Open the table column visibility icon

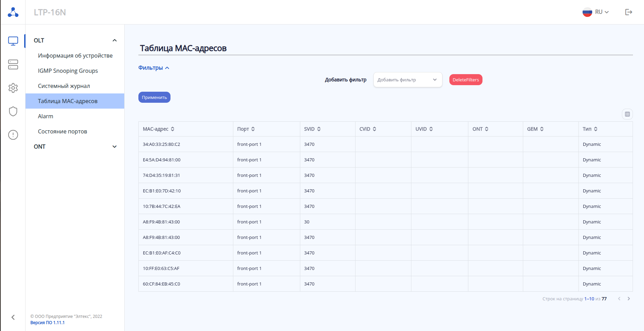pos(627,114)
